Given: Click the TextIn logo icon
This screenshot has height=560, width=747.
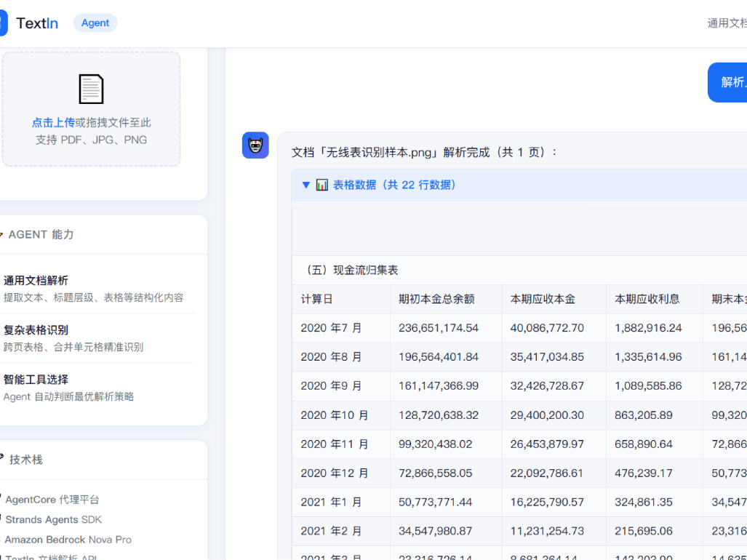Looking at the screenshot, I should [3, 23].
